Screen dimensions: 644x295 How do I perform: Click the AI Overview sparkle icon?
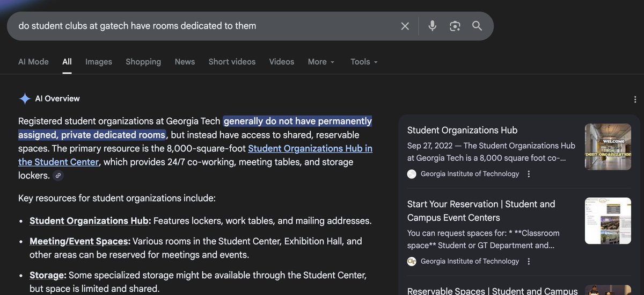tap(25, 98)
